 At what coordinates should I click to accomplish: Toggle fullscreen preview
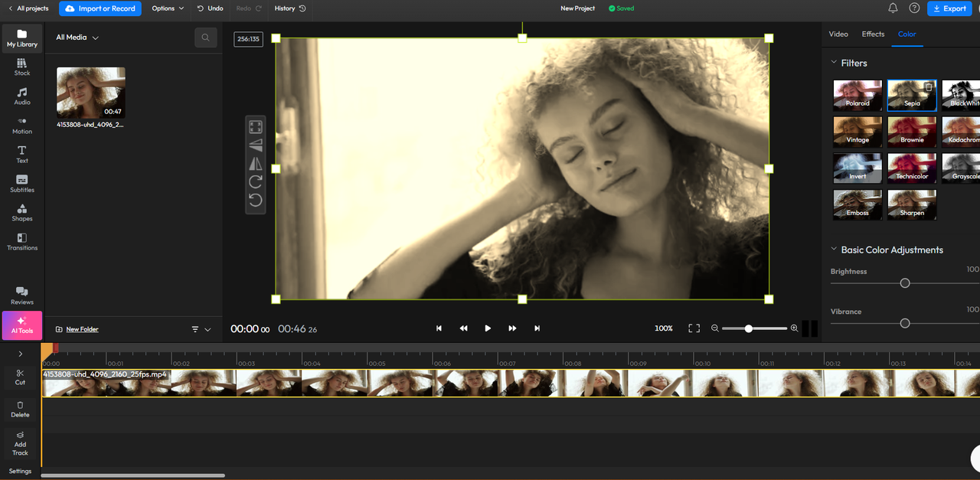coord(694,328)
